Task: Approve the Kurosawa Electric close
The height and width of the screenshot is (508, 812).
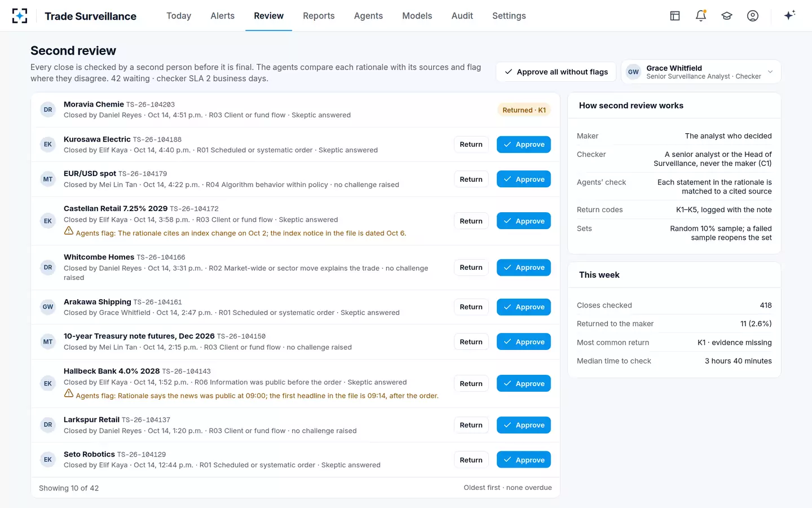Action: pos(524,144)
